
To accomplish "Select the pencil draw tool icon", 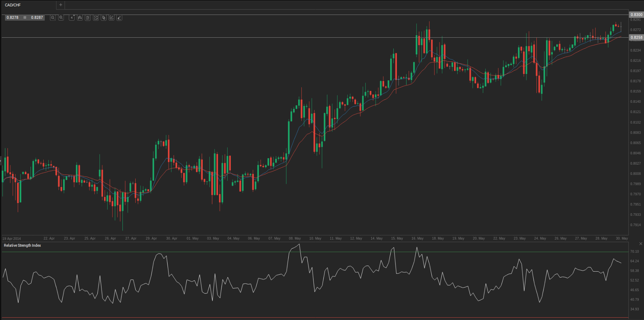I will 119,18.
